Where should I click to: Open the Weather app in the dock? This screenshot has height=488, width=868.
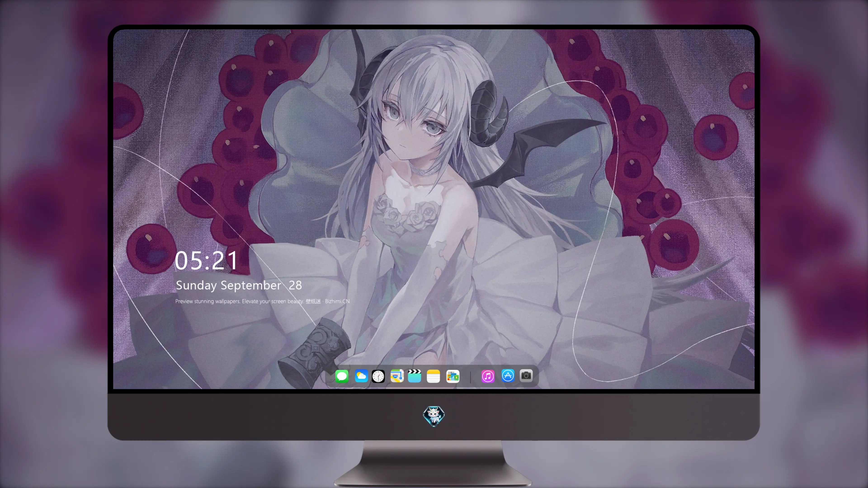coord(361,376)
